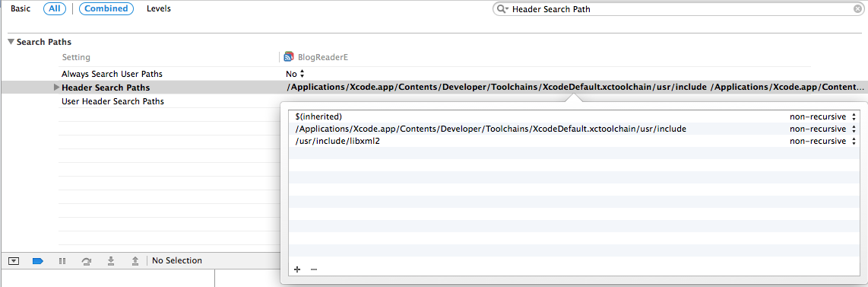Hide the debug area toggle icon
The height and width of the screenshot is (287, 868).
point(14,260)
